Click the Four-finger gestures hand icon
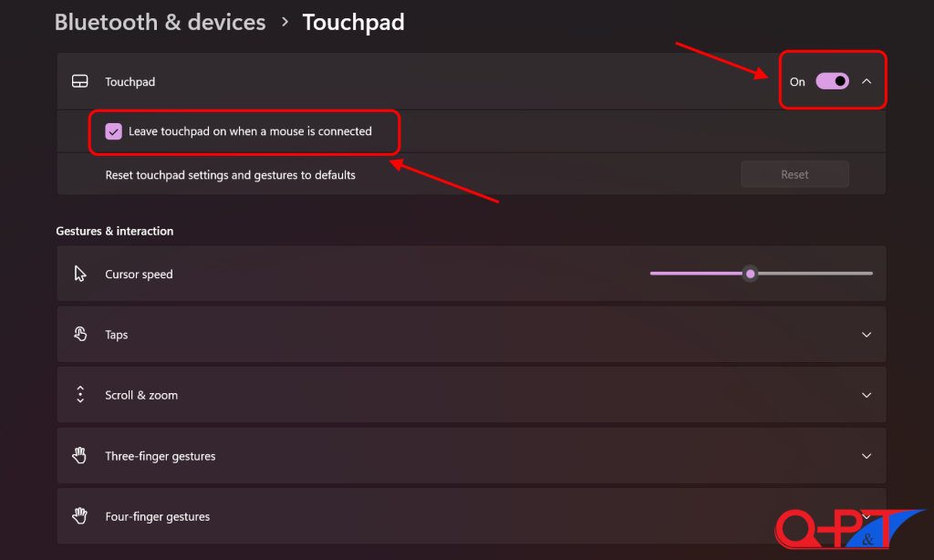Image resolution: width=934 pixels, height=560 pixels. pos(80,516)
